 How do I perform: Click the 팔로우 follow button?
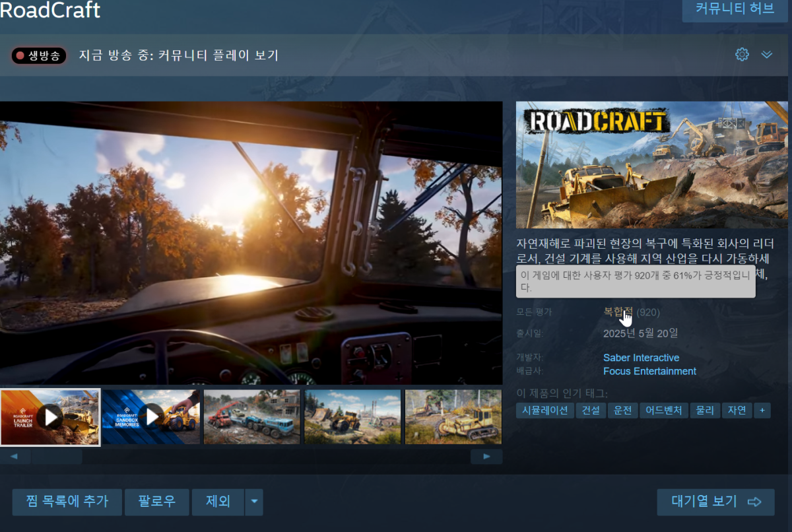click(157, 502)
